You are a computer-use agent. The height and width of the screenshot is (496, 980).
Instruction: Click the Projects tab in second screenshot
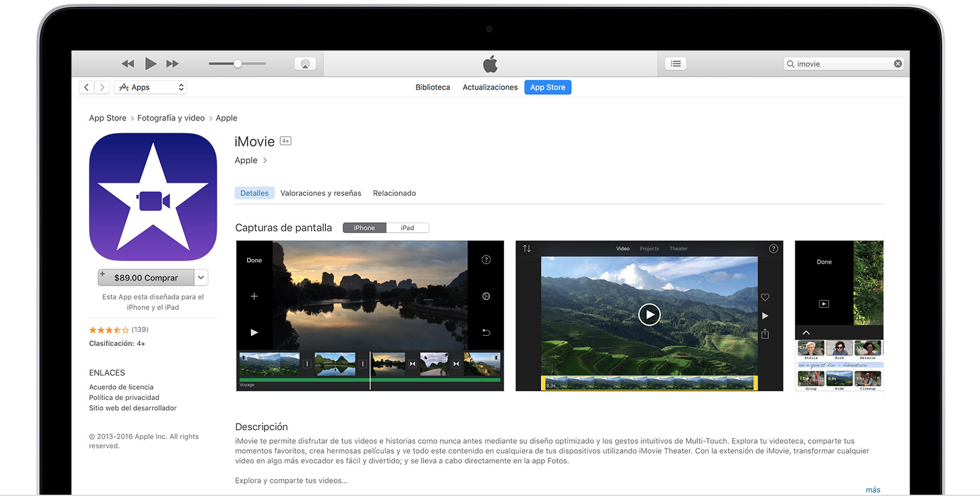pyautogui.click(x=650, y=249)
